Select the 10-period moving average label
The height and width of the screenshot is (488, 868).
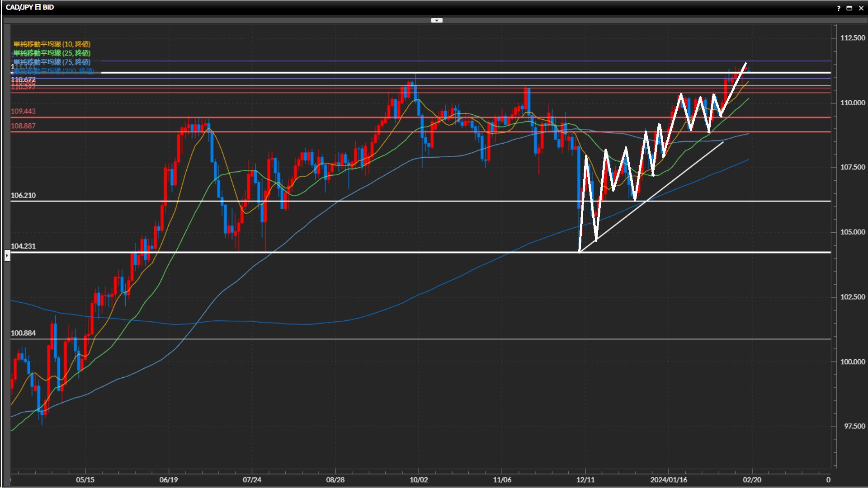tap(52, 44)
